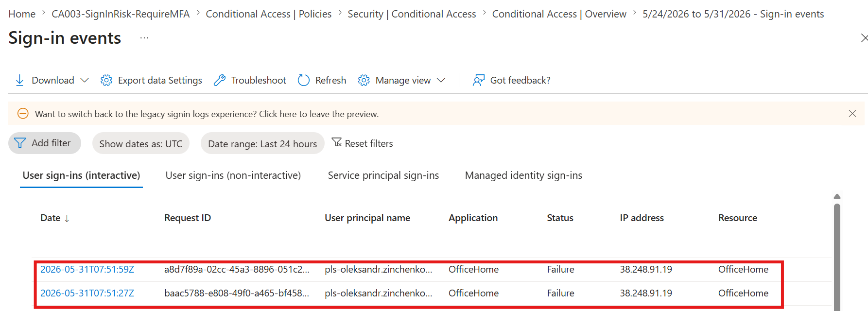Click the vertical scrollbar thumb
Viewport: 868px width, 311px height.
[837, 258]
